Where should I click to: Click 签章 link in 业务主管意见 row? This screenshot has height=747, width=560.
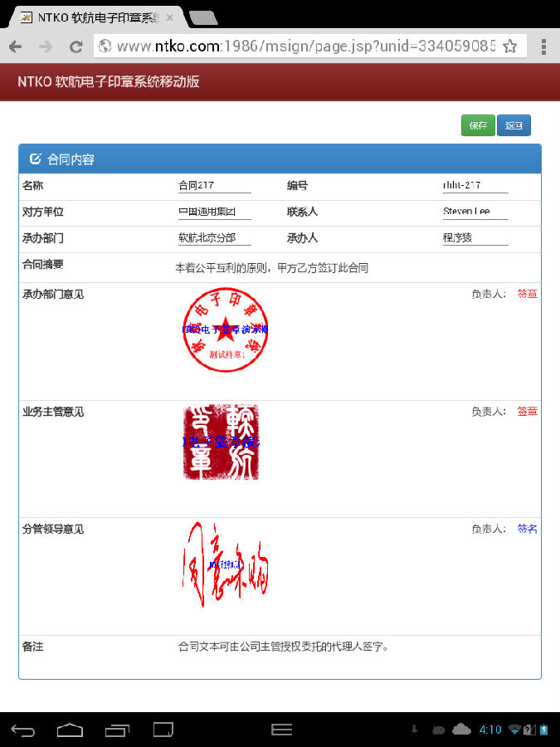(x=528, y=411)
